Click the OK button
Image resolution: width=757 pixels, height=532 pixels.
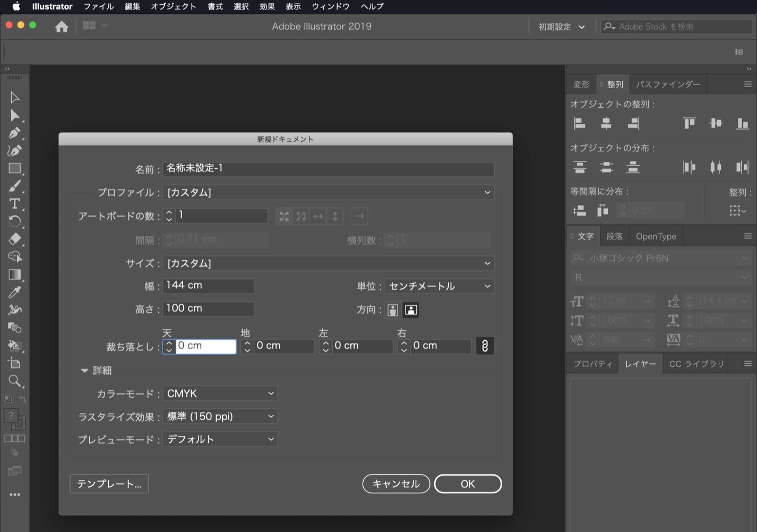(468, 484)
